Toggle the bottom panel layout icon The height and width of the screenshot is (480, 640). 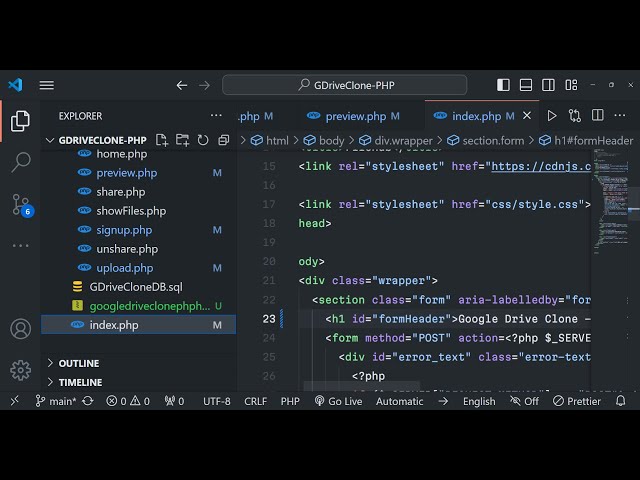[526, 85]
